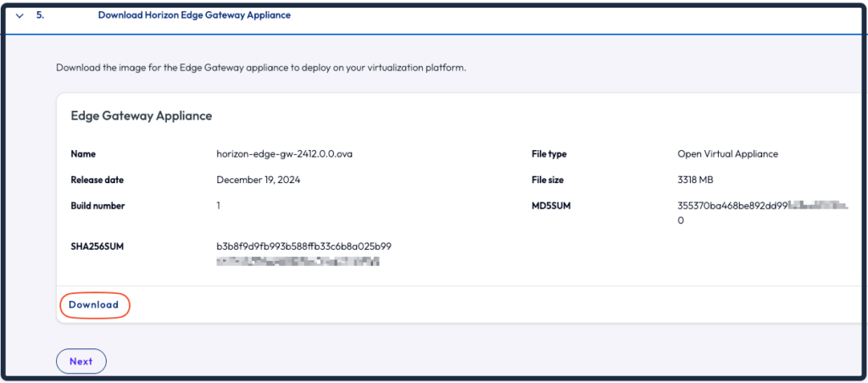Click the instruction text about downloading image
This screenshot has height=383, width=868.
click(261, 69)
